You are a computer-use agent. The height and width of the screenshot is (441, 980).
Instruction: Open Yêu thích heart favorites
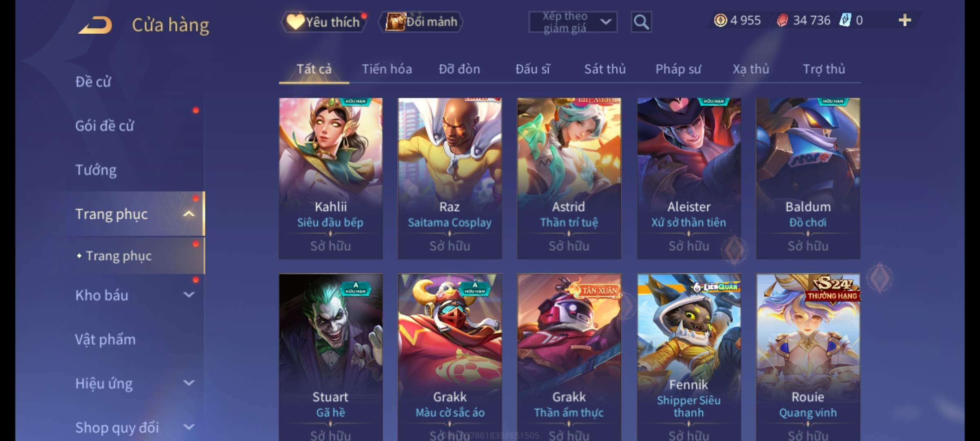323,22
